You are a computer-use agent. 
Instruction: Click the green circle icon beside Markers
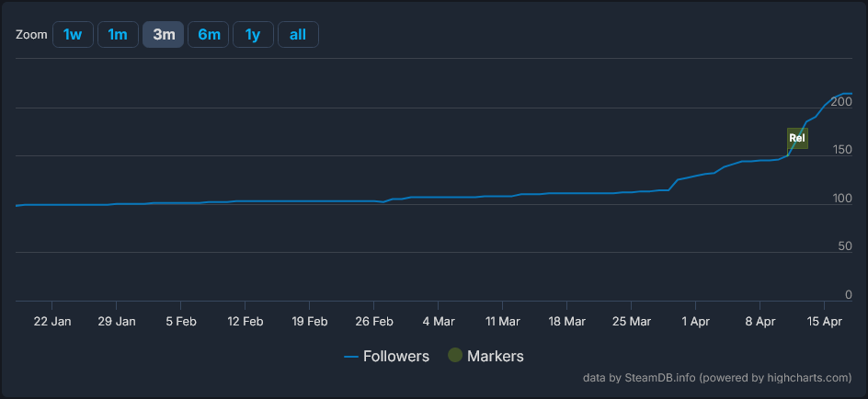pyautogui.click(x=454, y=356)
